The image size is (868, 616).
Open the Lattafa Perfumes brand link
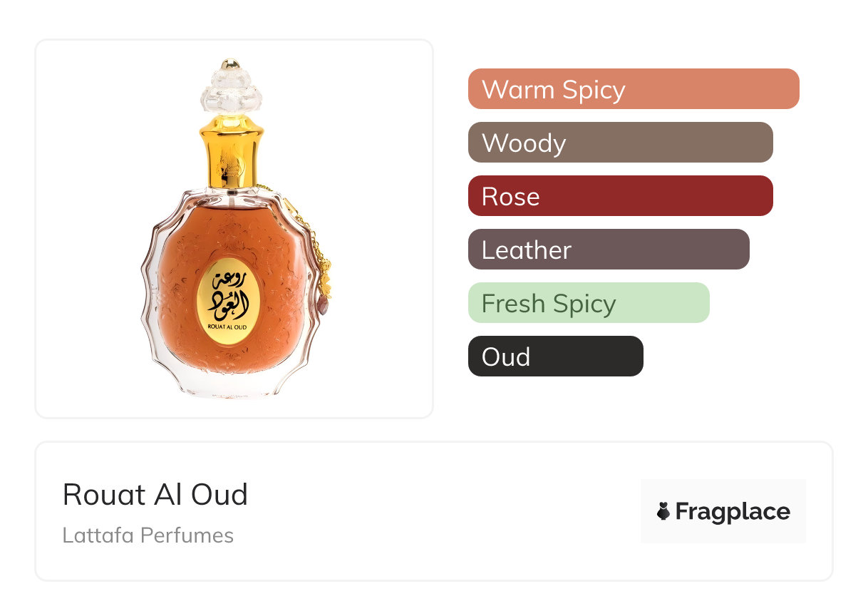point(148,535)
